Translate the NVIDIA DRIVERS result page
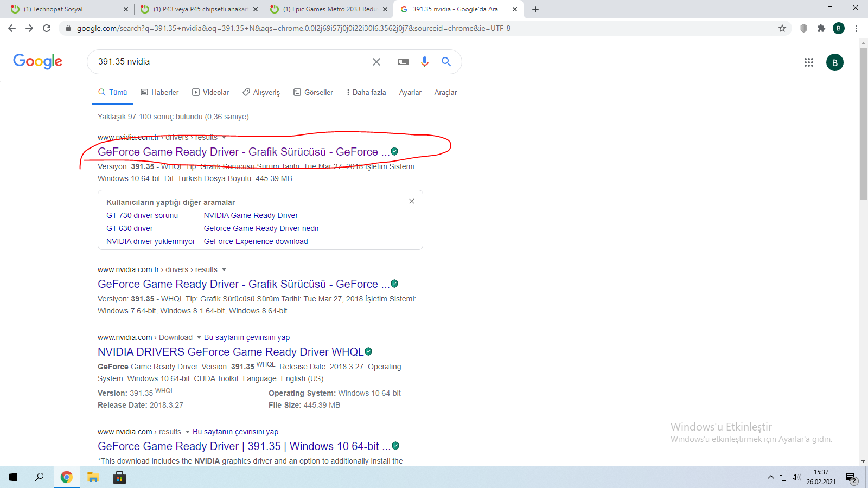The image size is (868, 488). pos(247,337)
